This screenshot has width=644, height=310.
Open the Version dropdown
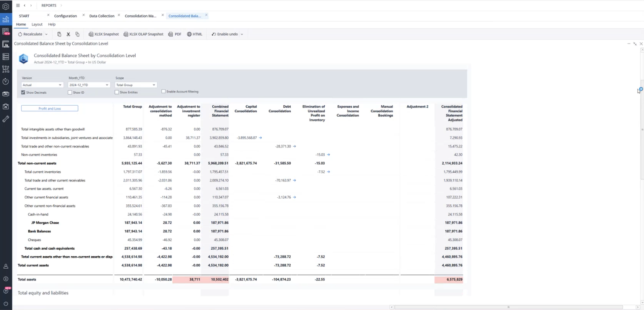pyautogui.click(x=42, y=85)
